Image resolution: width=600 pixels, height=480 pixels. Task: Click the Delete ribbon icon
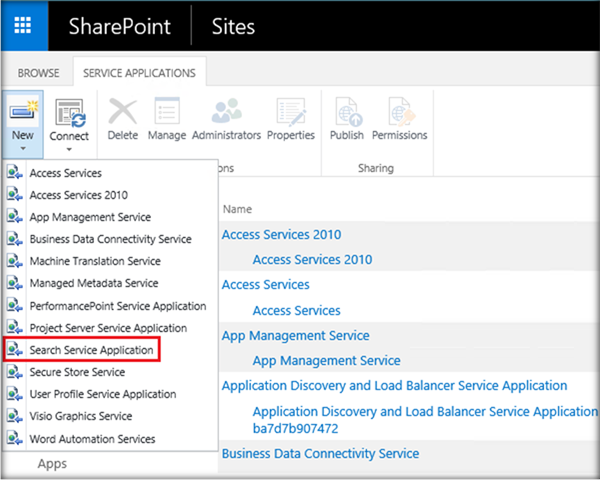point(122,113)
